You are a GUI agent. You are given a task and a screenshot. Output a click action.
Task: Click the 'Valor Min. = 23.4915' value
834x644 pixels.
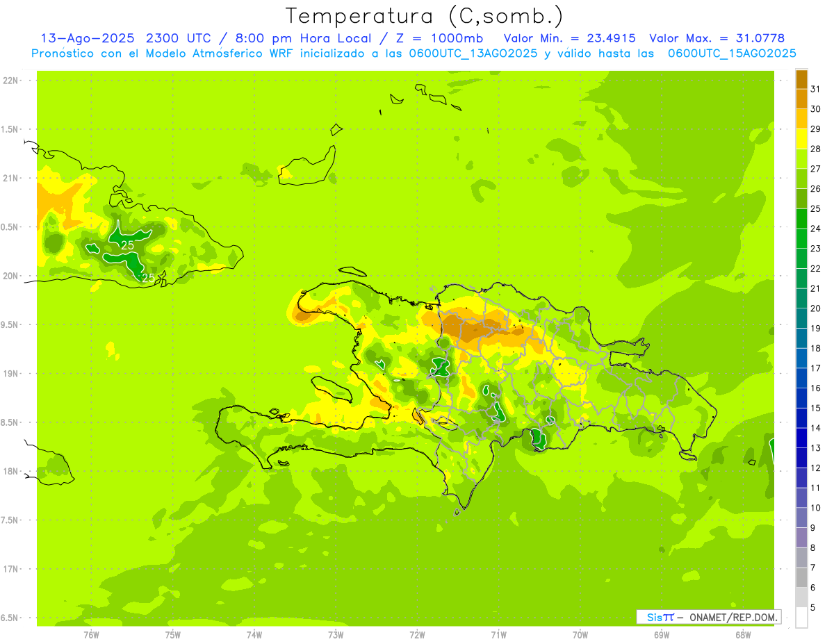point(570,38)
